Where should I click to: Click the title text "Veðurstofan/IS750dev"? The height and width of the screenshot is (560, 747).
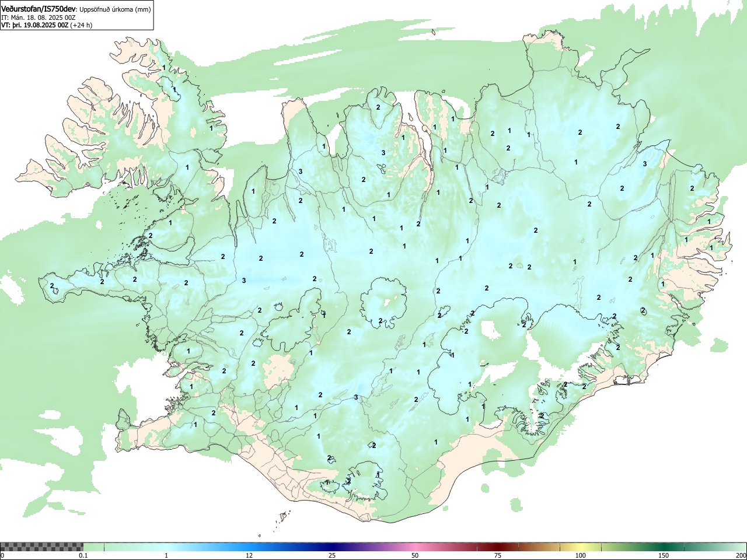(39, 9)
